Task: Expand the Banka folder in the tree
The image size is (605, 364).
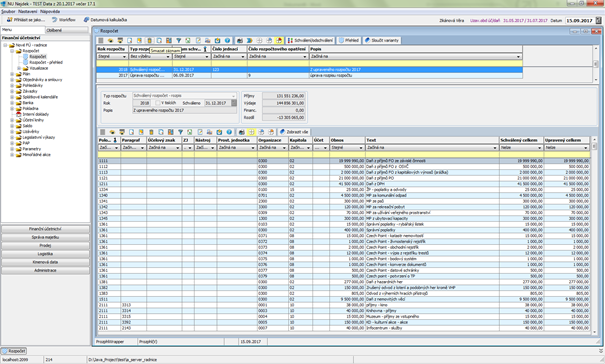Action: pyautogui.click(x=12, y=103)
